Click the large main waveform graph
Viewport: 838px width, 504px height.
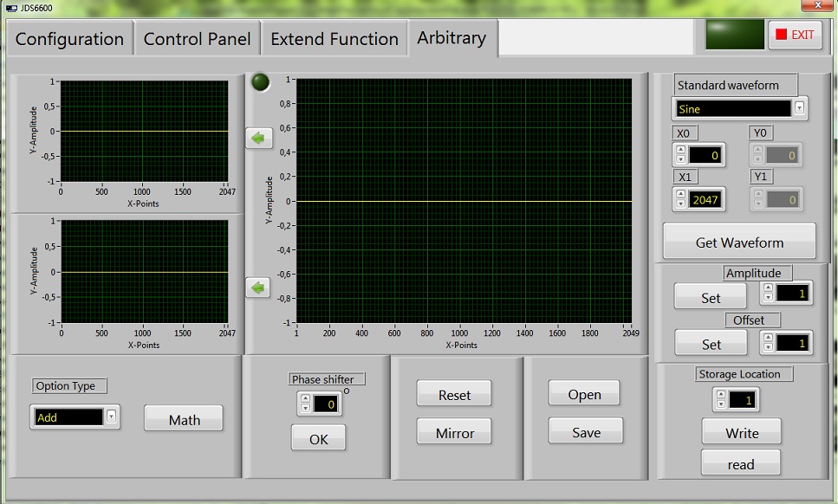[464, 201]
